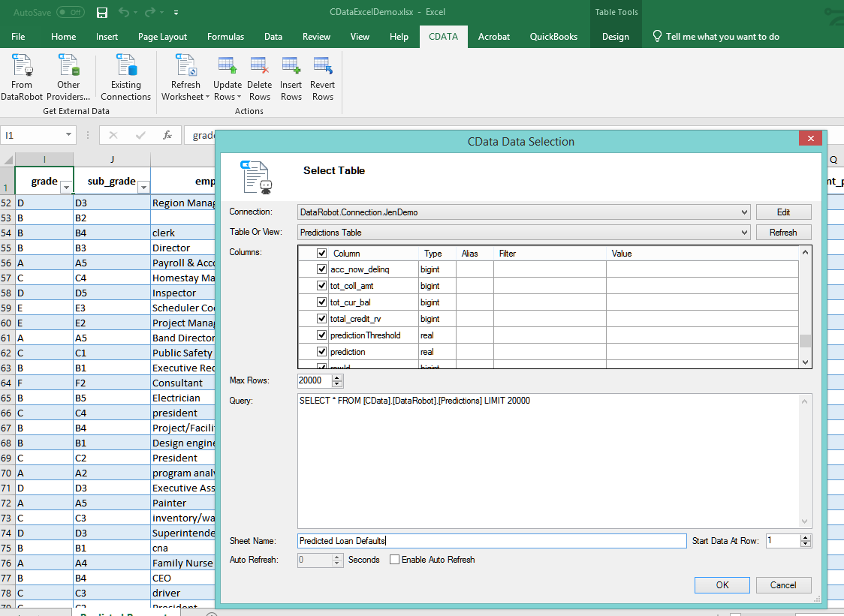Image resolution: width=844 pixels, height=616 pixels.
Task: Open Existing Connections
Action: [126, 77]
